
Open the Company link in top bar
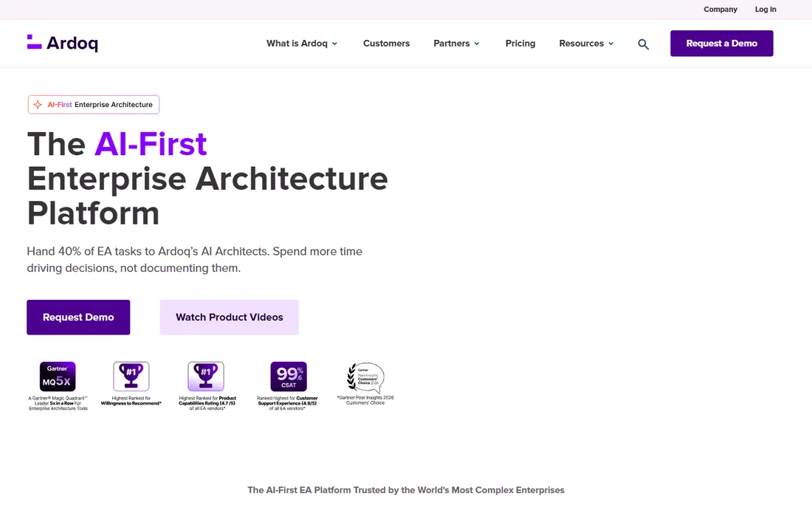[x=720, y=10]
